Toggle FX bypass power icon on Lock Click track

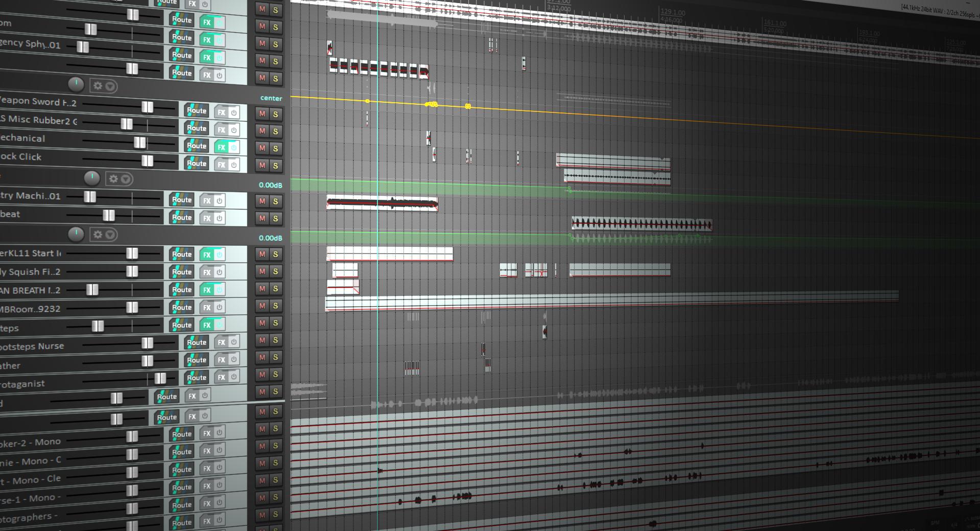(233, 165)
